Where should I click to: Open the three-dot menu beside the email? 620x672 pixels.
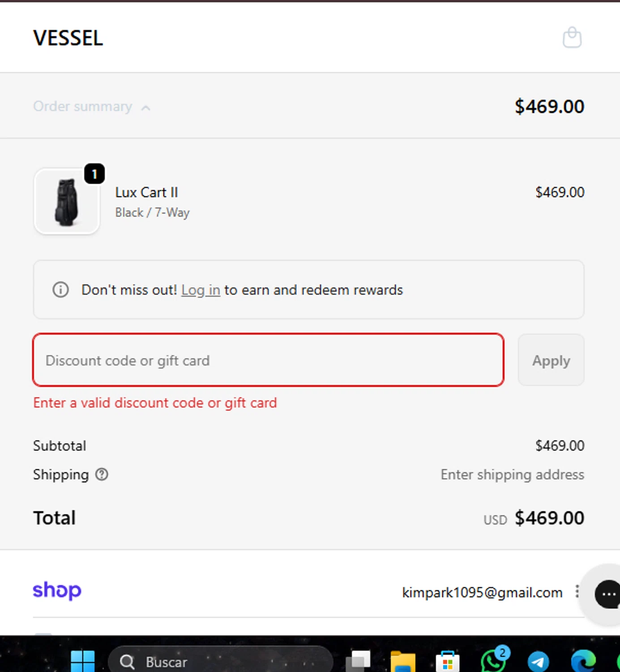pos(577,592)
